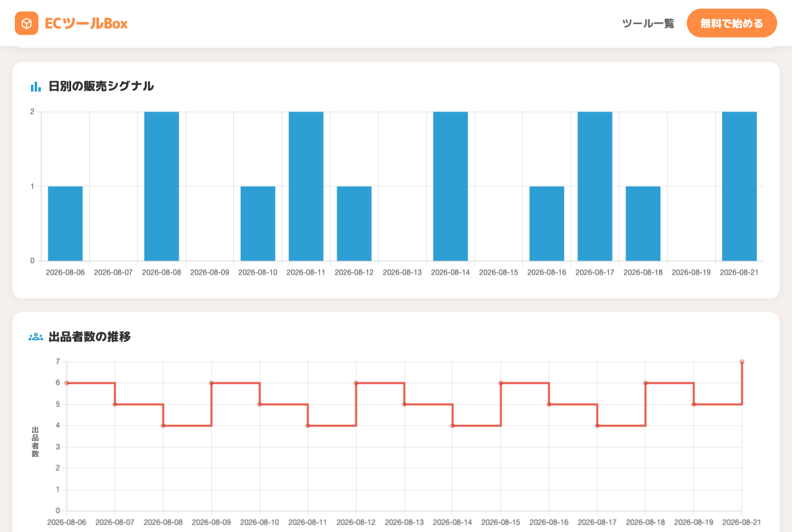Click the 2026-08-19 label under the bar chart

691,272
